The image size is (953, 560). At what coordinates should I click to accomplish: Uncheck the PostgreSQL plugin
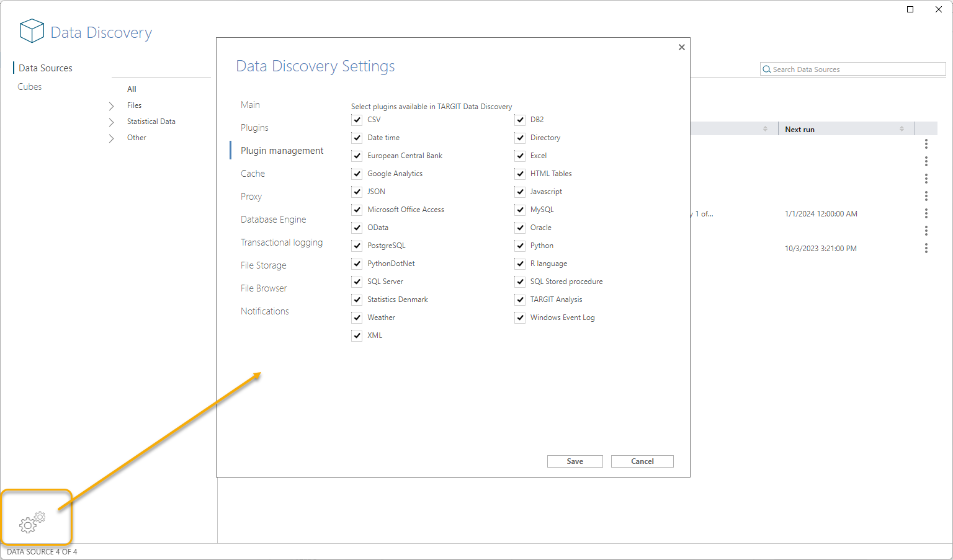click(x=357, y=246)
